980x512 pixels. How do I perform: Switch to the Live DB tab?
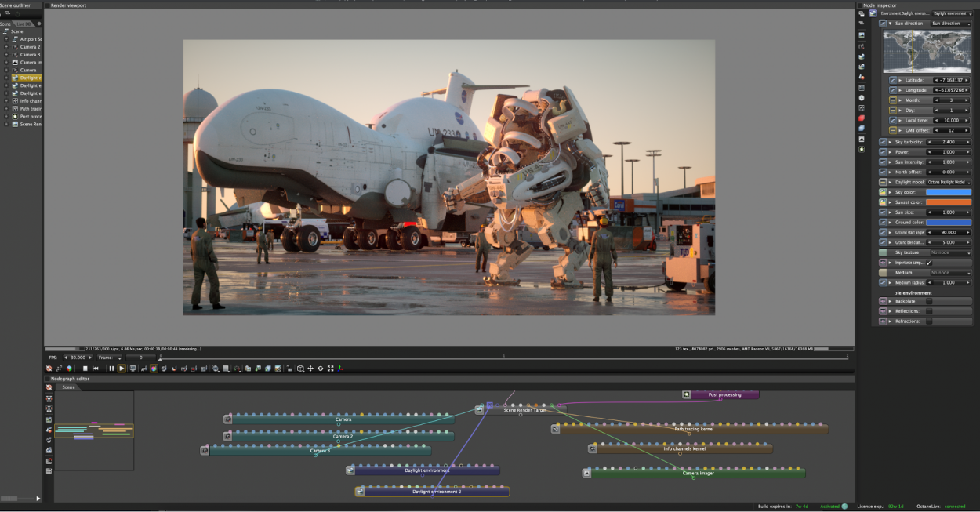[x=24, y=24]
